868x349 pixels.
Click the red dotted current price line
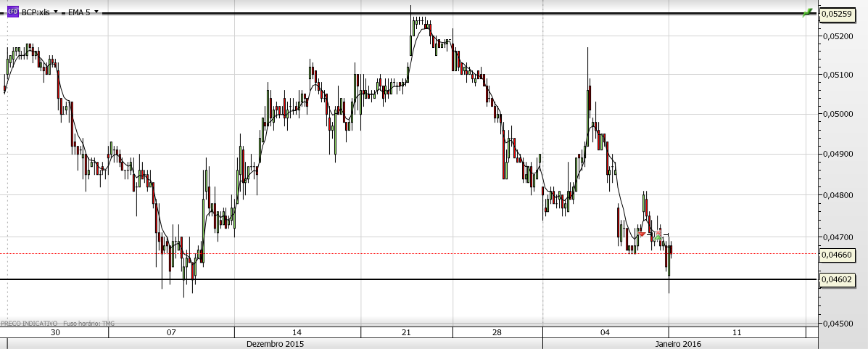click(x=408, y=254)
